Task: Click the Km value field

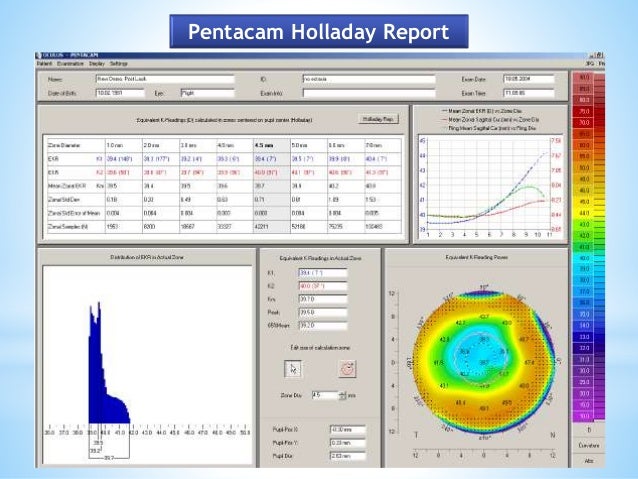Action: [323, 299]
